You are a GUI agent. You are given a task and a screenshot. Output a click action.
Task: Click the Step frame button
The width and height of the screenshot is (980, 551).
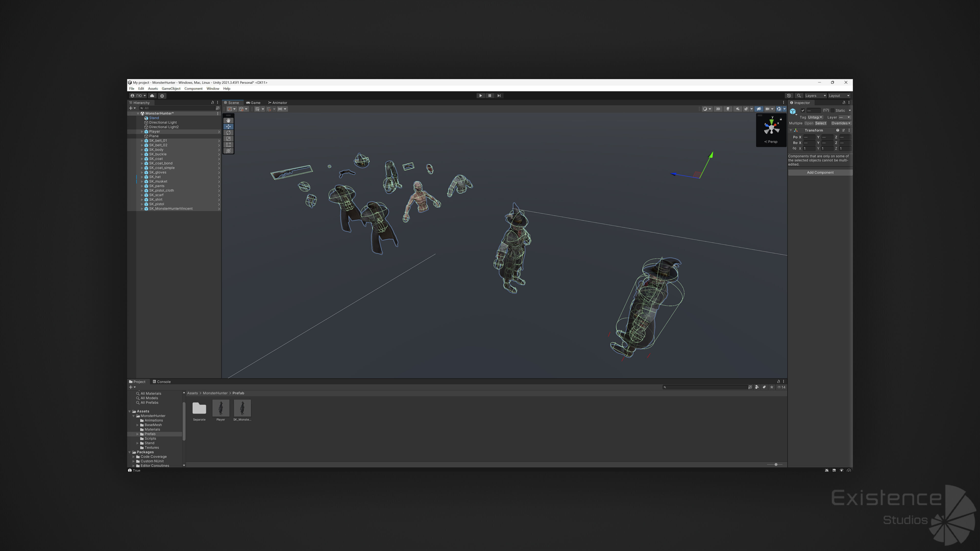[499, 96]
